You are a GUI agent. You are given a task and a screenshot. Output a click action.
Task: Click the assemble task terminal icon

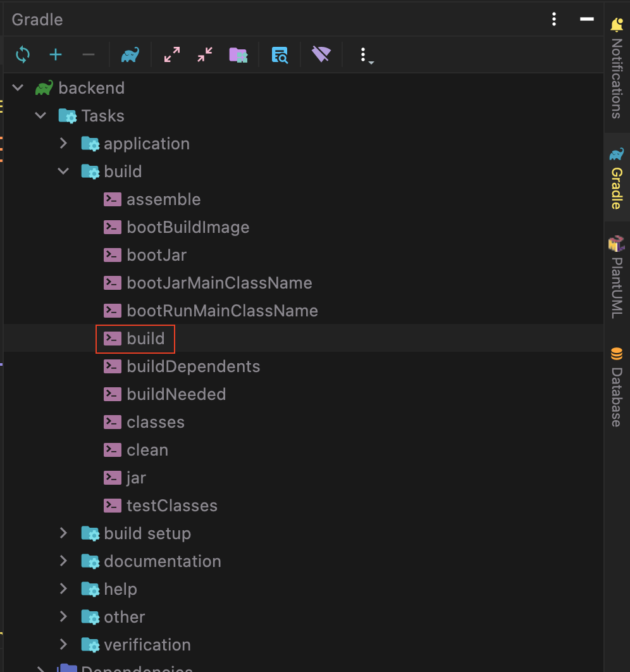[113, 199]
